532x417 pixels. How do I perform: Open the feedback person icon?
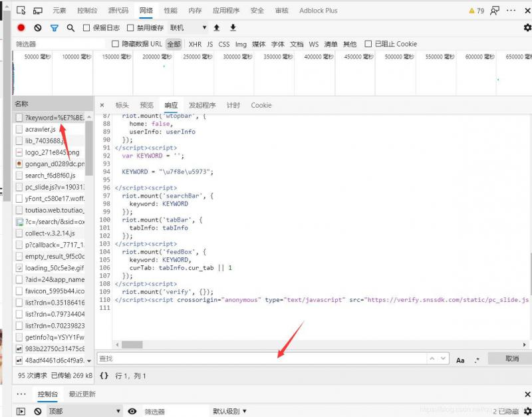[x=495, y=11]
